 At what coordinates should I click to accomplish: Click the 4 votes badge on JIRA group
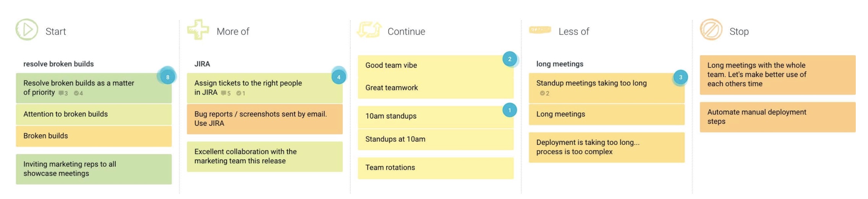(338, 77)
